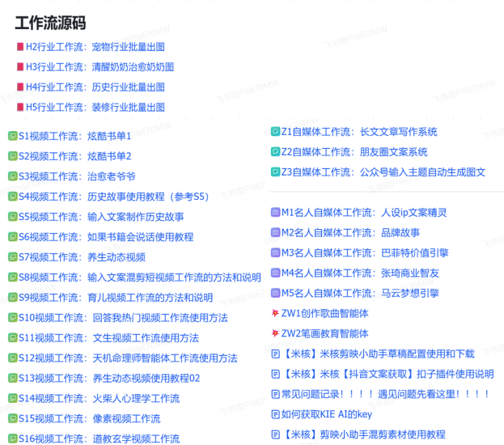Click the document icon beside 常见问题记录
The image size is (504, 445).
(x=276, y=394)
